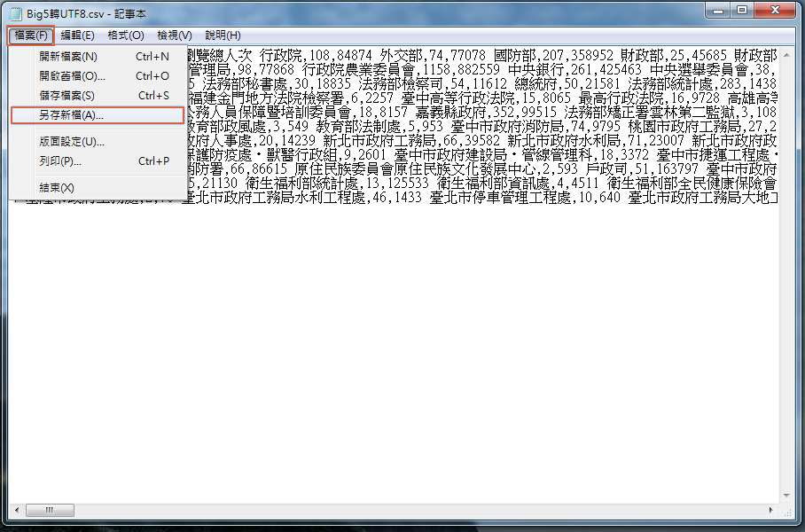The height and width of the screenshot is (532, 805).
Task: Close the Big5轉UTF8.csv Notepad window
Action: coord(775,11)
